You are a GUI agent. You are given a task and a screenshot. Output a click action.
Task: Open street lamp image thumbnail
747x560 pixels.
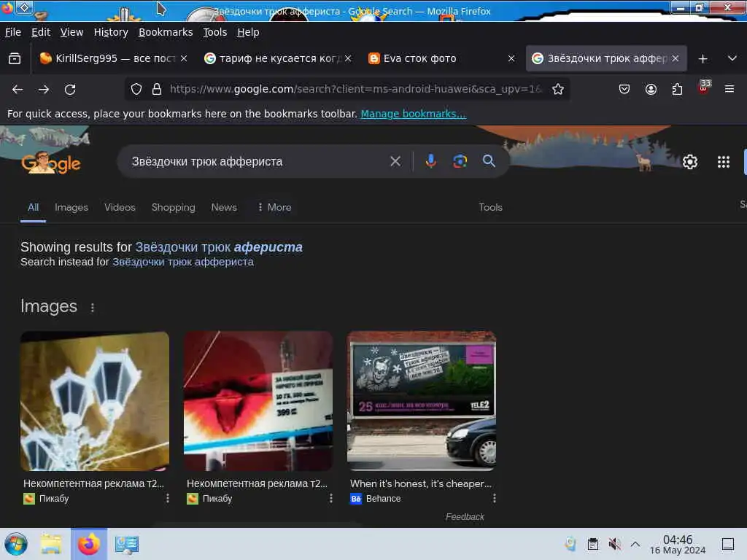coord(95,401)
